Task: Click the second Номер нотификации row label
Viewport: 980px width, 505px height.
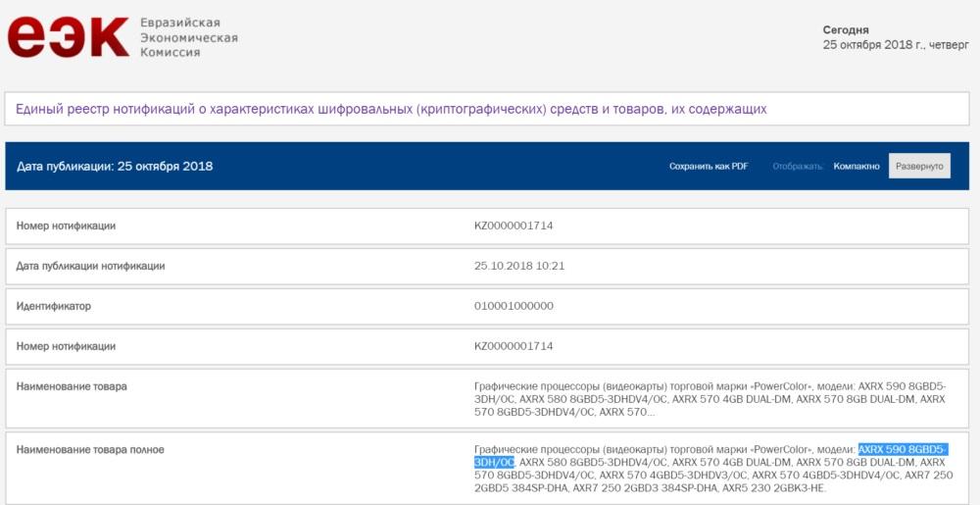Action: (x=66, y=346)
